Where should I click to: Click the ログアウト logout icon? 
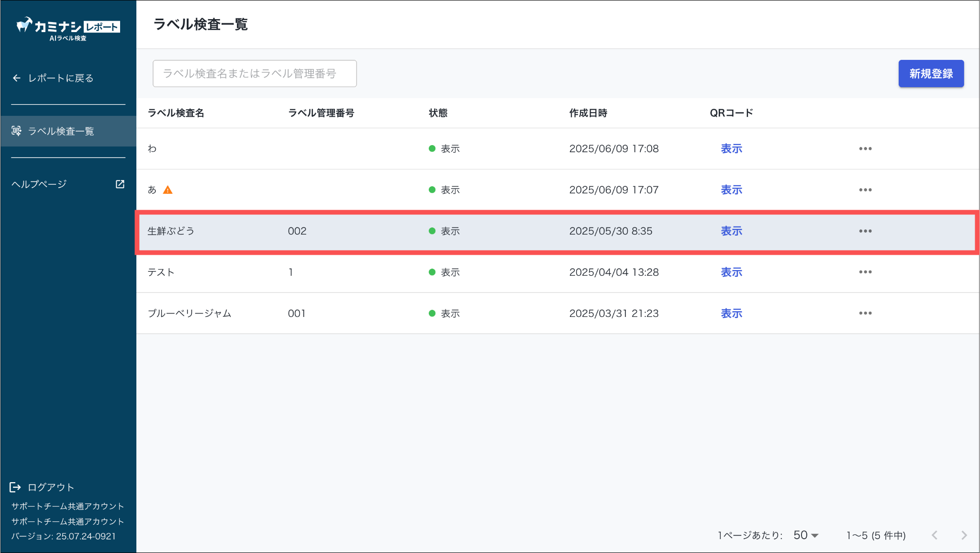tap(15, 487)
